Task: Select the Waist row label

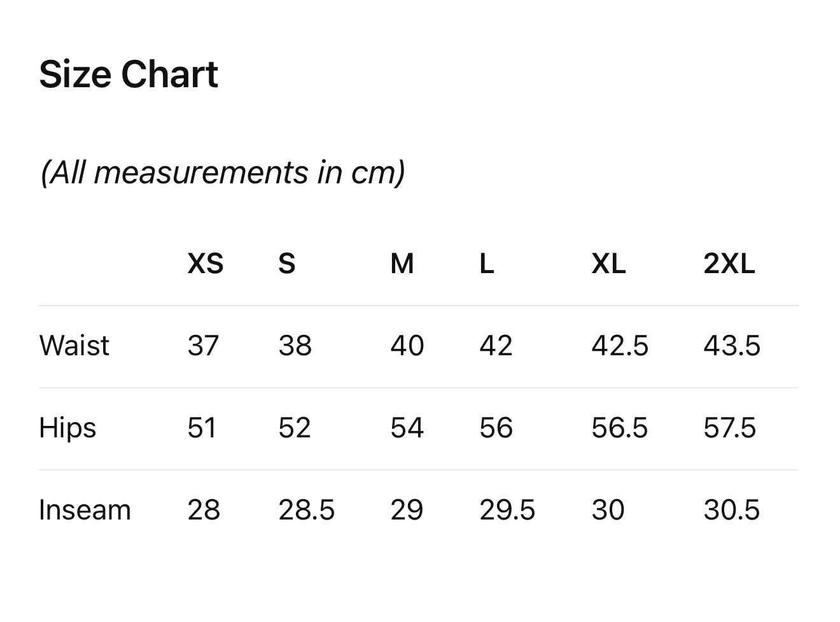Action: [x=74, y=346]
